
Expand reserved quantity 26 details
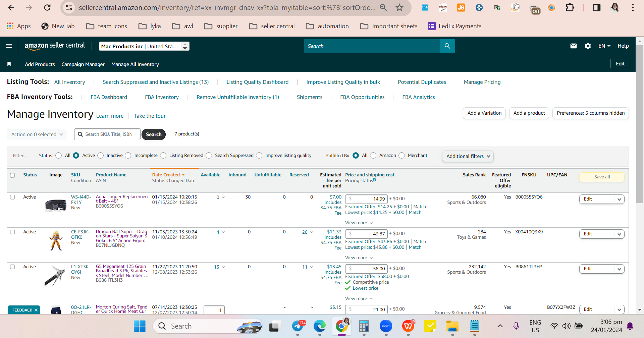(308, 232)
